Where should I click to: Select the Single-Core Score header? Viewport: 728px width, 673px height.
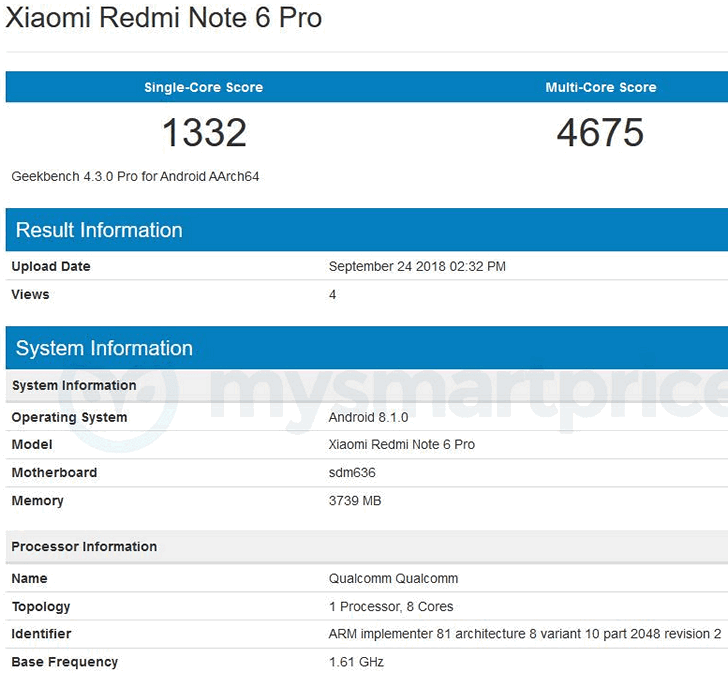pyautogui.click(x=203, y=87)
